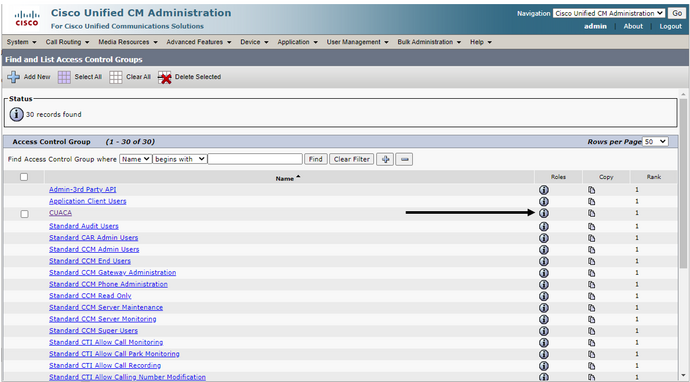
Task: Open the Call Routing menu
Action: tap(67, 42)
